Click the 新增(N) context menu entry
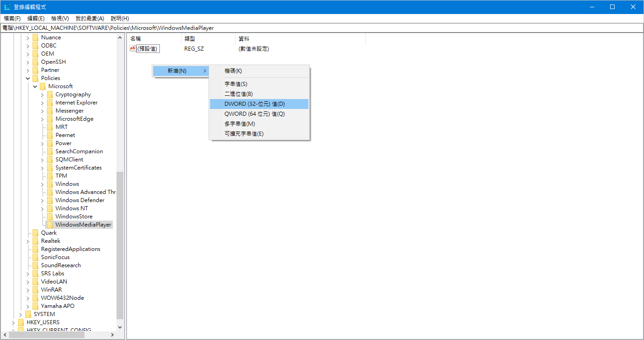 click(x=181, y=71)
